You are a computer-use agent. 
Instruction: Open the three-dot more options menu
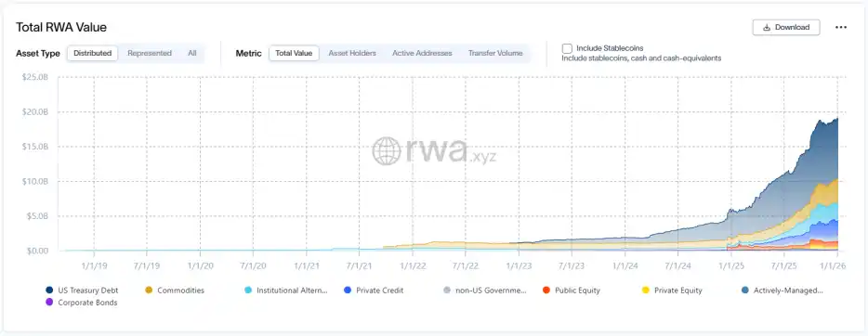[x=841, y=27]
